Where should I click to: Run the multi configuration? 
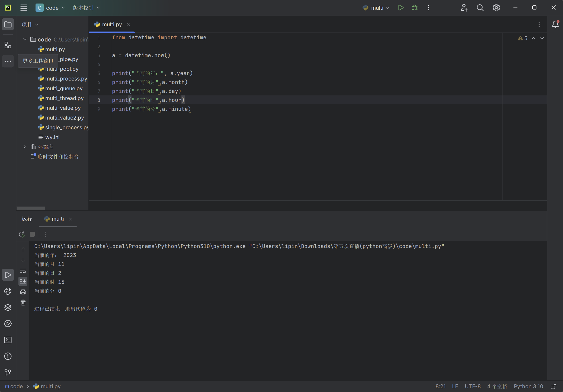click(401, 8)
